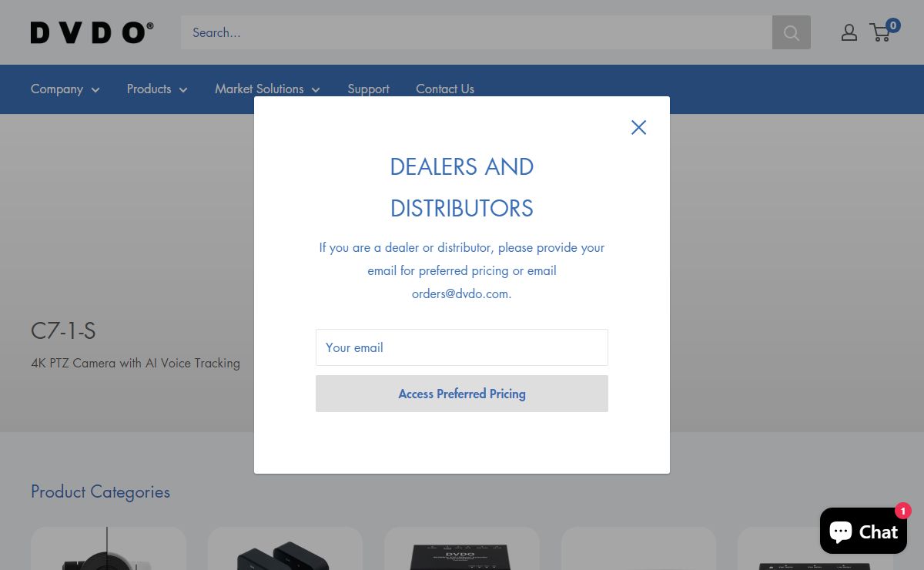Expand the Market Solutions menu
Screen dimensions: 924x570
267,89
